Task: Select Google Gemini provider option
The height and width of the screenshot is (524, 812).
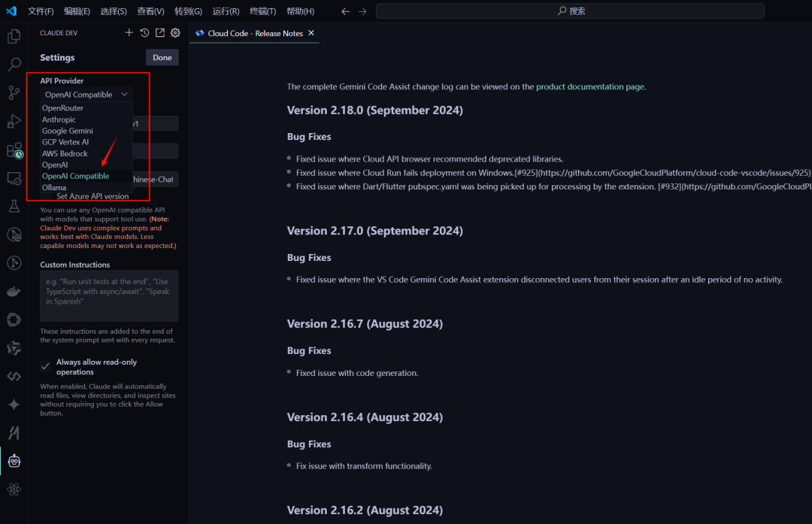Action: tap(68, 131)
